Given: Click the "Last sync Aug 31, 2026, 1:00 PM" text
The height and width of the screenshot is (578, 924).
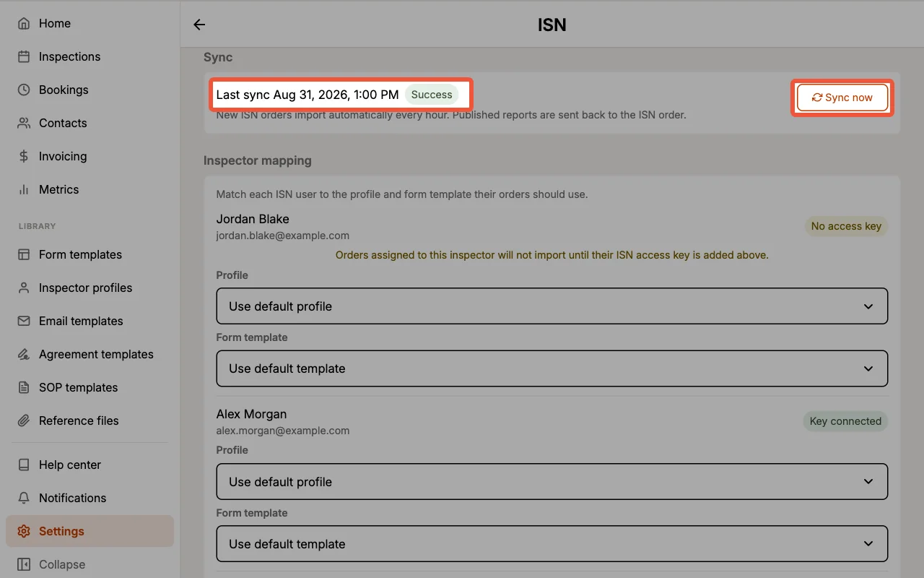Looking at the screenshot, I should tap(308, 95).
